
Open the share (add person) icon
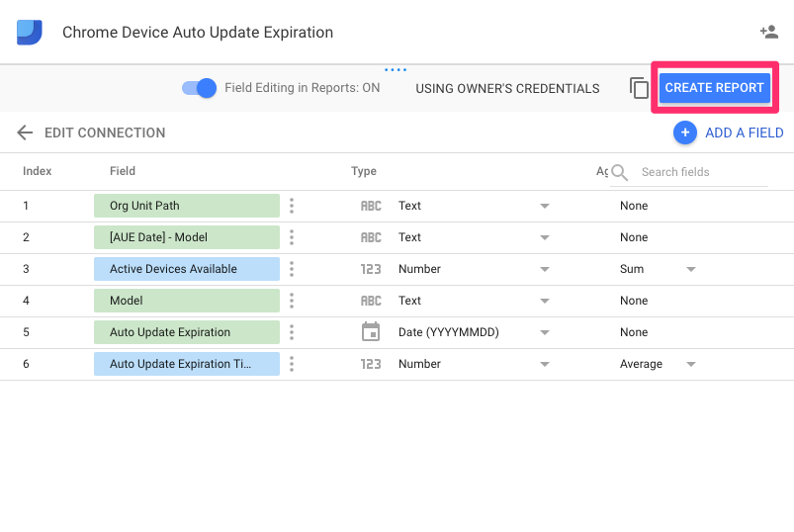click(768, 32)
